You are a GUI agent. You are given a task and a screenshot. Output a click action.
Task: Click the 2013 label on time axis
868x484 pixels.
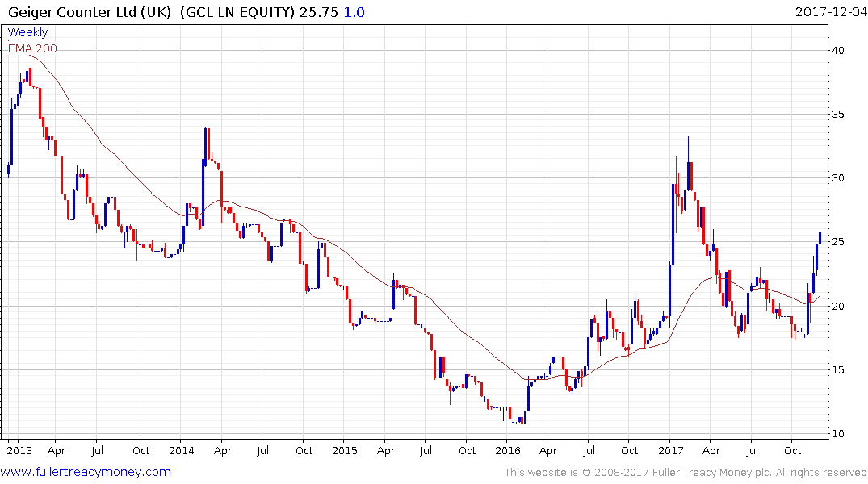coord(19,450)
